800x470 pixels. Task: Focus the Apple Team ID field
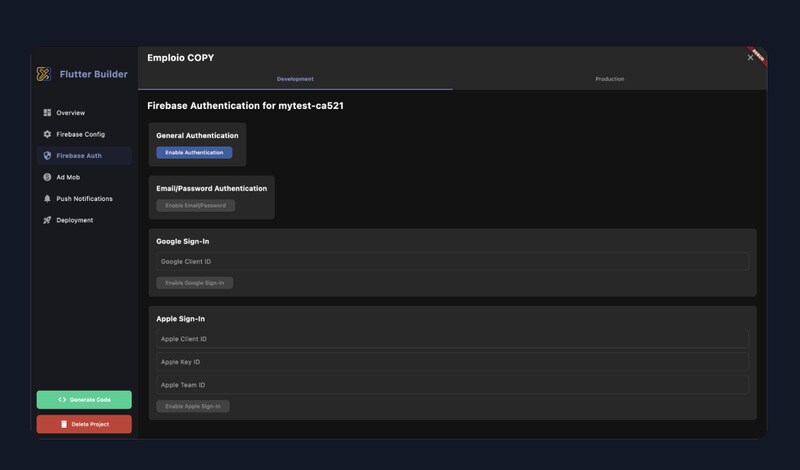tap(452, 385)
